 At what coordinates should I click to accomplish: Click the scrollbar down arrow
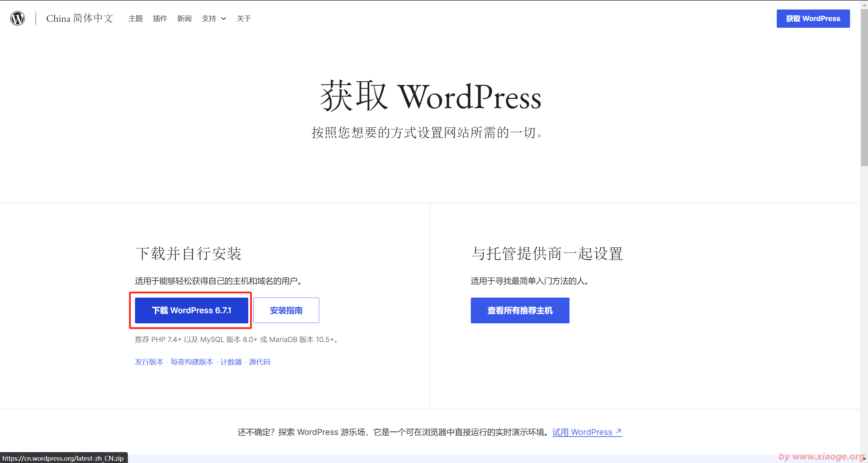pos(864,459)
